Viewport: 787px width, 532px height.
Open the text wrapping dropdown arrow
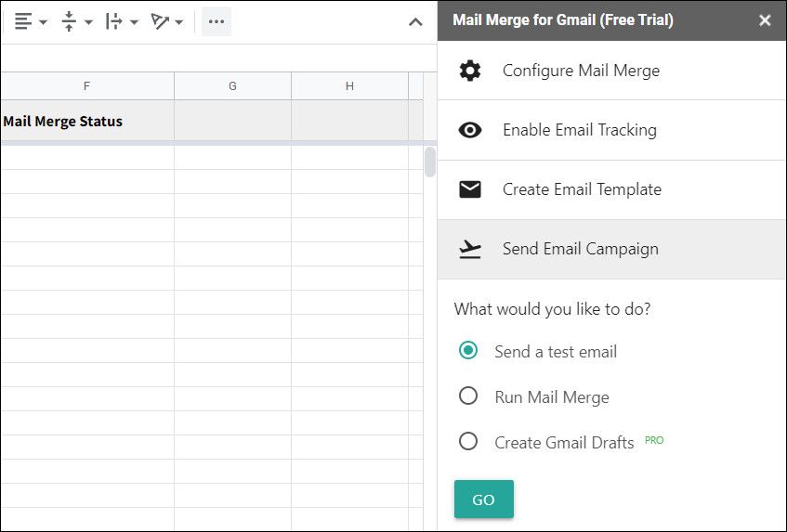[134, 22]
